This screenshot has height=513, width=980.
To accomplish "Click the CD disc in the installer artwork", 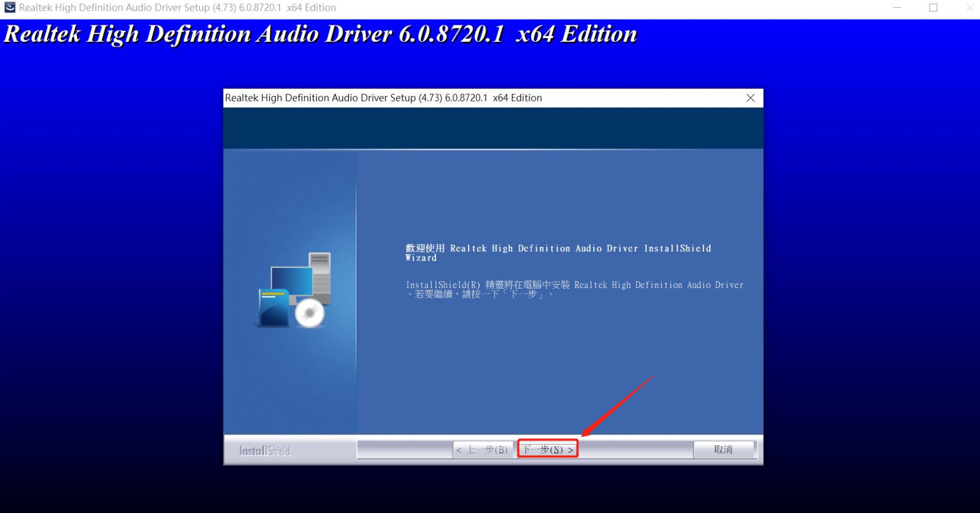I will point(310,312).
